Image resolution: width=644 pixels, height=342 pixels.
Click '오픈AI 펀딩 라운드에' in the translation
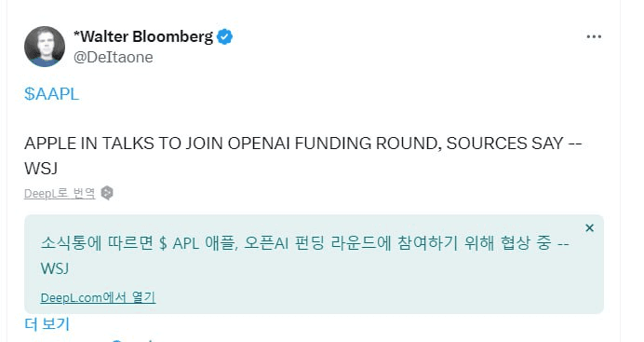click(317, 243)
